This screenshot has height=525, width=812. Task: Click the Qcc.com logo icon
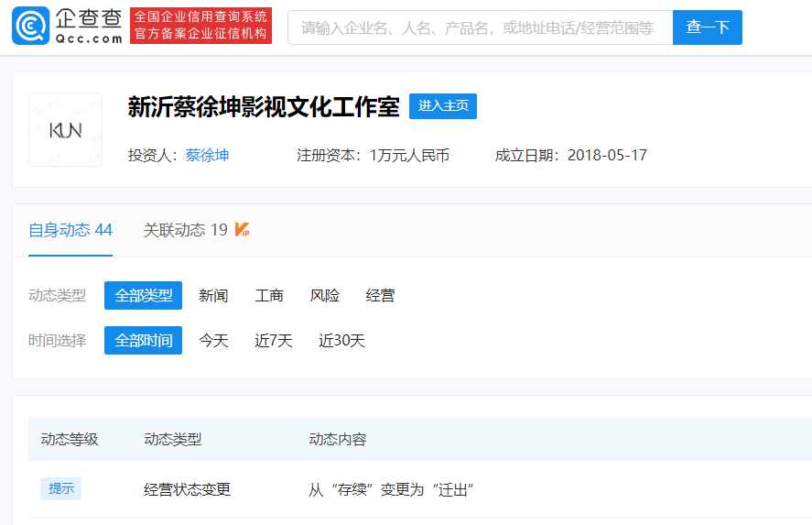click(x=30, y=26)
